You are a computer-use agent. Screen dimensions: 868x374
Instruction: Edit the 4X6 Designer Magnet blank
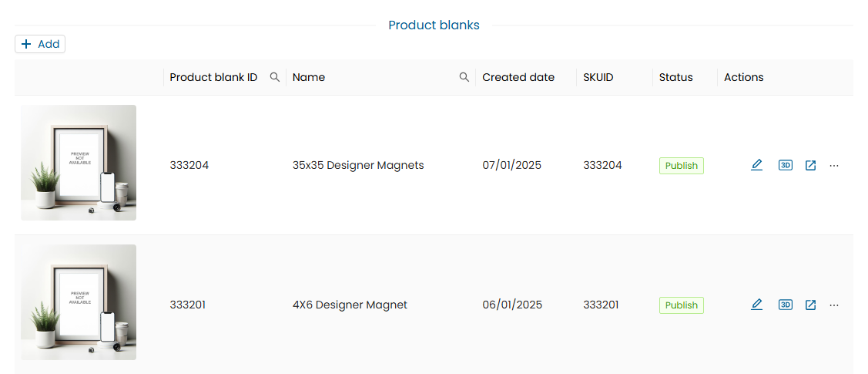coord(756,305)
